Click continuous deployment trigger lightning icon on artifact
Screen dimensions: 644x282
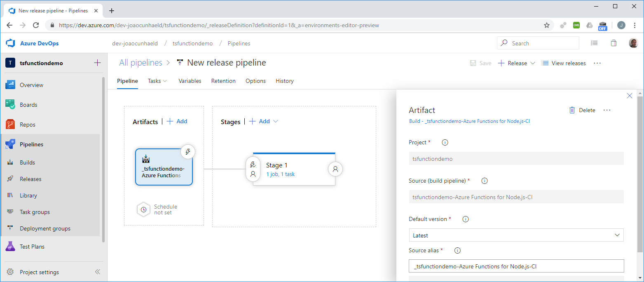188,151
